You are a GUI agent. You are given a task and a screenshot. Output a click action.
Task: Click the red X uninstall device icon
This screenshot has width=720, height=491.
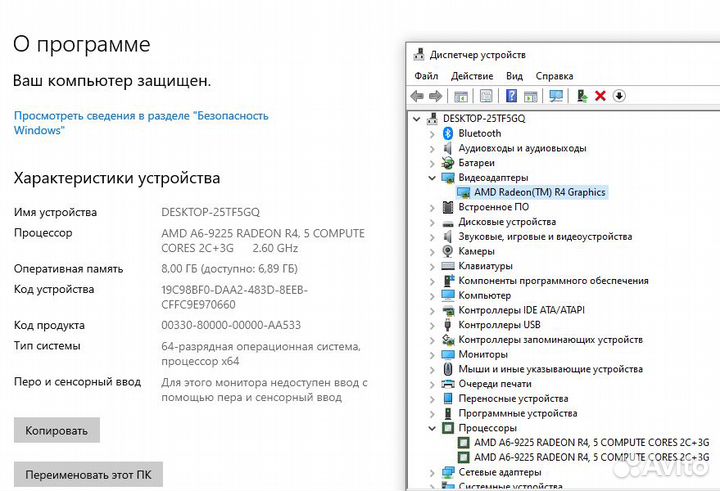click(x=600, y=96)
